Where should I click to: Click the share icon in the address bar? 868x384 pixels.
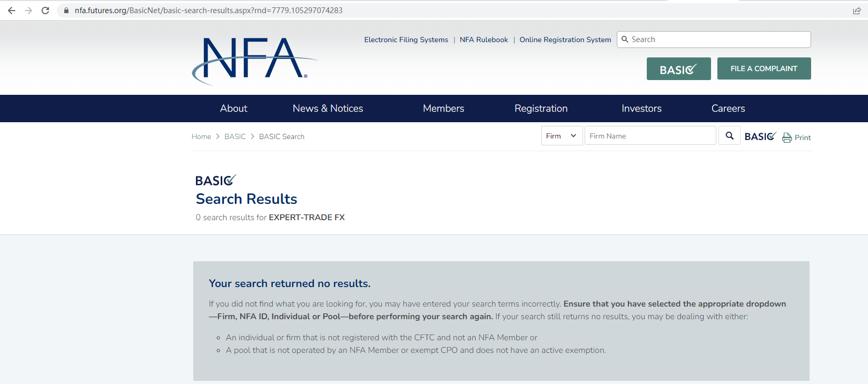tap(857, 11)
